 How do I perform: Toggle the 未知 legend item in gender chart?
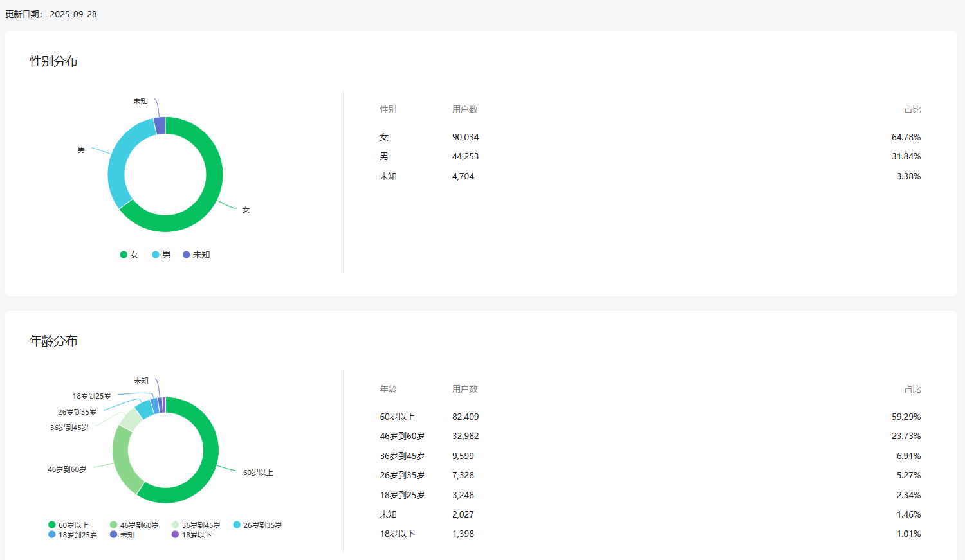pyautogui.click(x=196, y=255)
